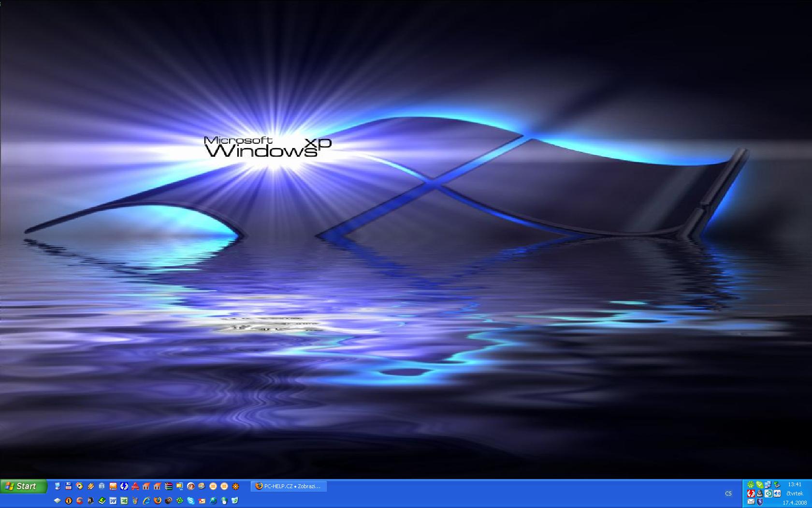Open the green dictionary book icon

[102, 501]
